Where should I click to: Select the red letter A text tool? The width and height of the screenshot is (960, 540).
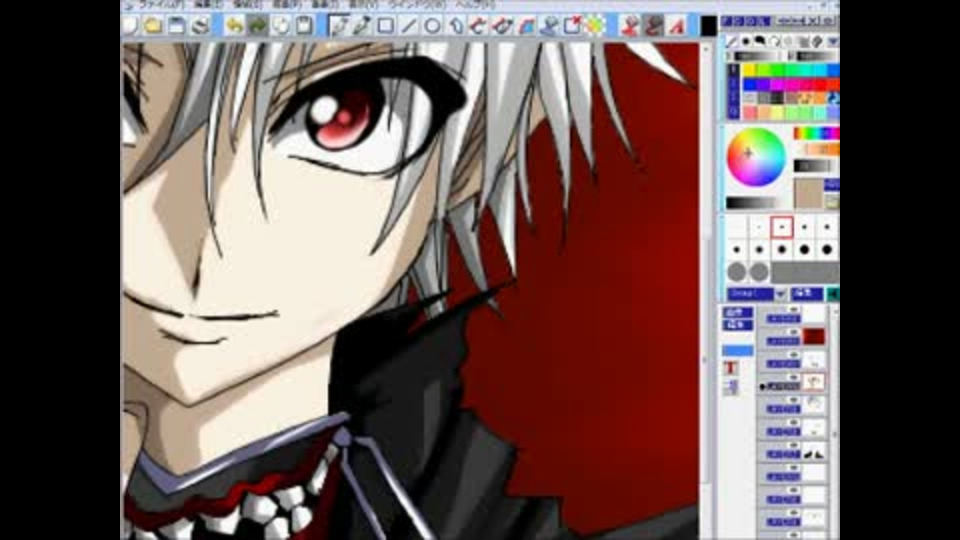[677, 26]
